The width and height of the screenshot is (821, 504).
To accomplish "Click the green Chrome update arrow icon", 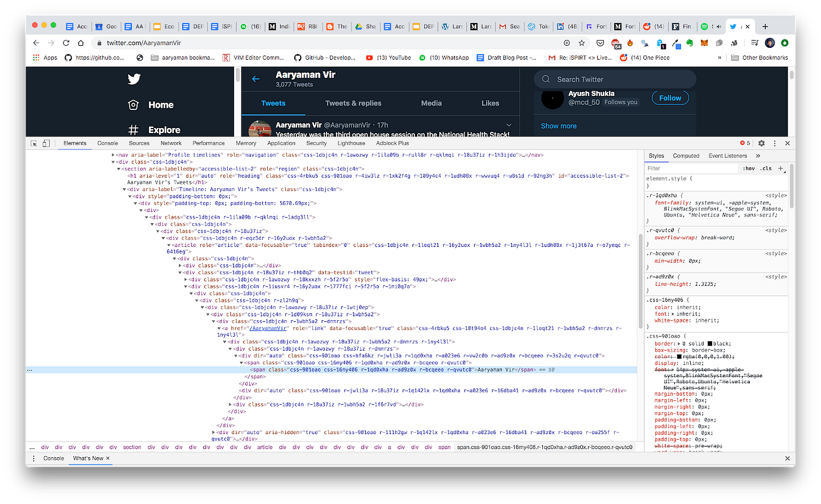I will (x=784, y=43).
